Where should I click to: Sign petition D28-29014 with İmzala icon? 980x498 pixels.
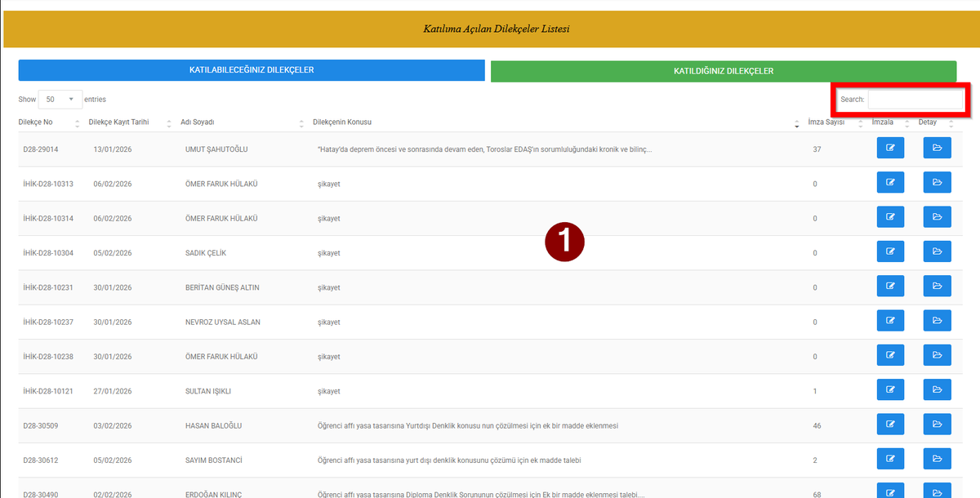(890, 149)
